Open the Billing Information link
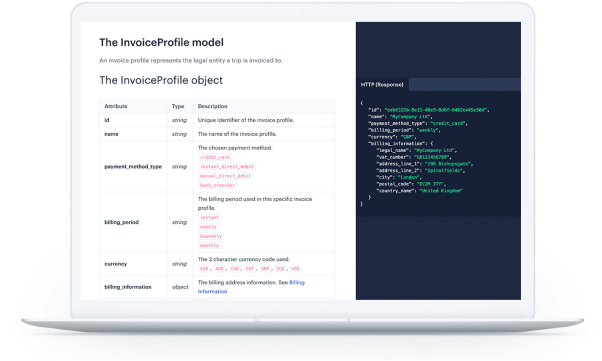The image size is (602, 361). coord(251,287)
